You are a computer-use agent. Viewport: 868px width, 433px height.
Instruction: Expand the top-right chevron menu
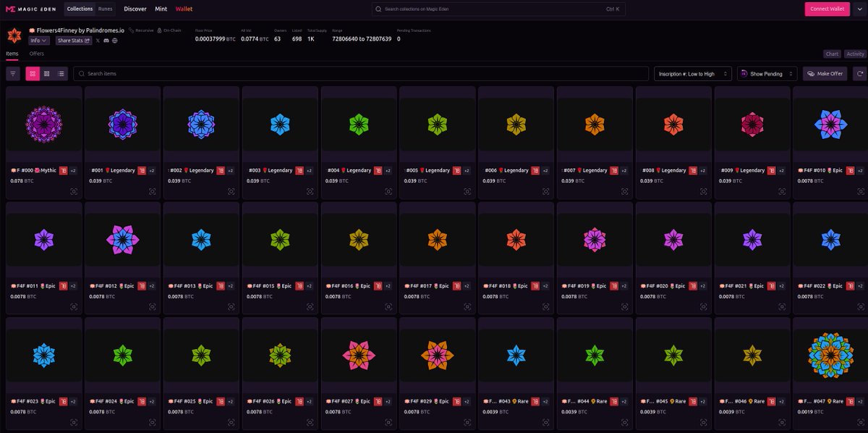tap(859, 9)
